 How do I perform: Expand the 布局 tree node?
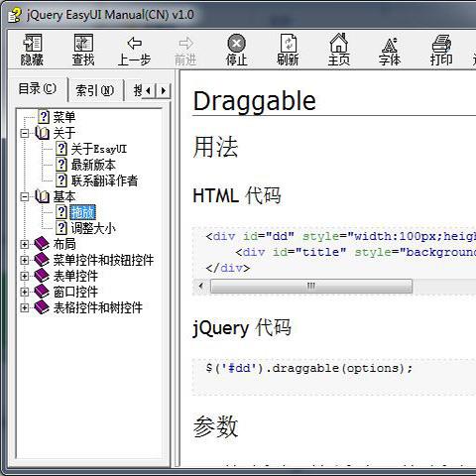[x=25, y=244]
